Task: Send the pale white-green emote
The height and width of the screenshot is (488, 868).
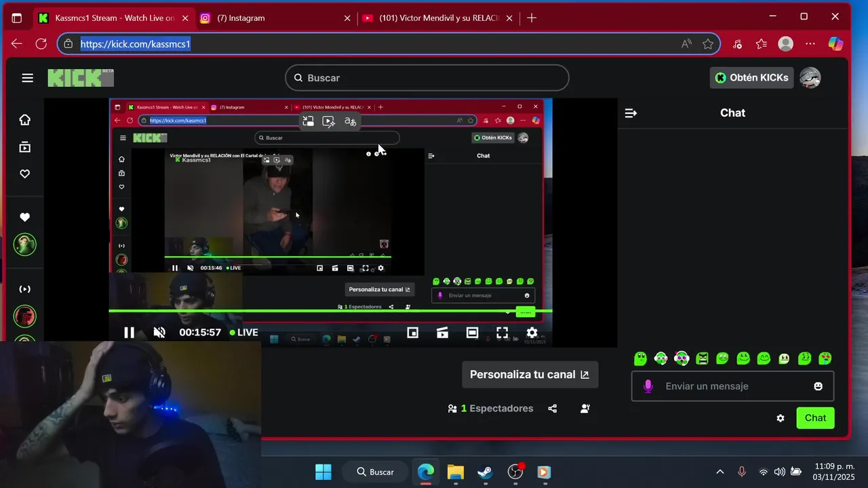Action: 784,358
